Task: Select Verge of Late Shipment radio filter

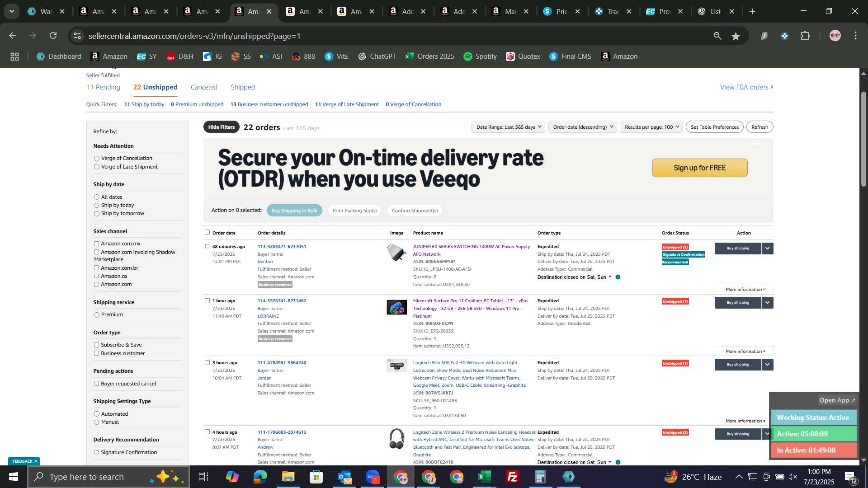Action: pyautogui.click(x=97, y=167)
